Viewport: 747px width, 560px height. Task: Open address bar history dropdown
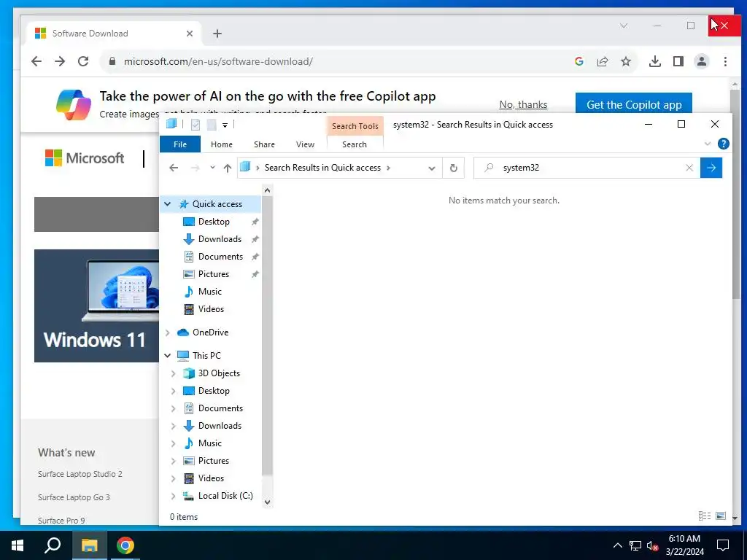(x=432, y=168)
